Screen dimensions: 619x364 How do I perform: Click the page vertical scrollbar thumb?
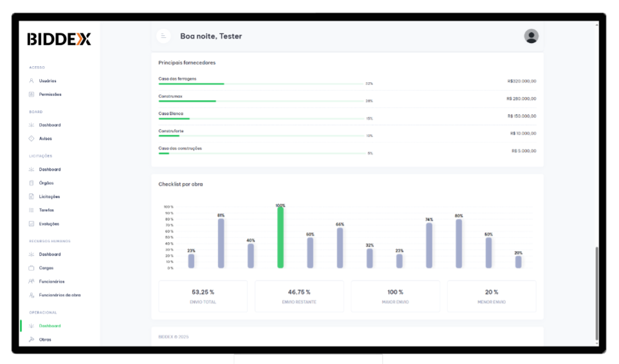pos(597,293)
